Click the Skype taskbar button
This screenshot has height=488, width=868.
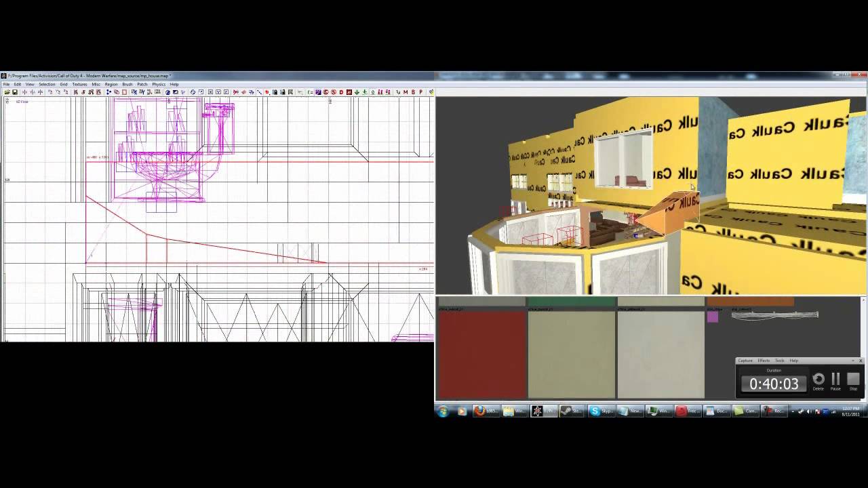coord(601,411)
